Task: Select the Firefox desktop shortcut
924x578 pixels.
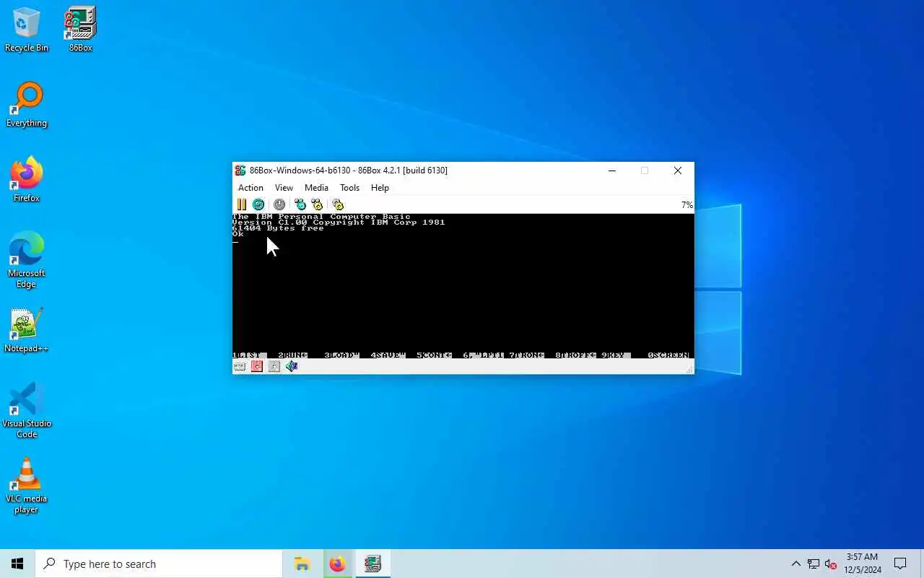Action: coord(27,180)
